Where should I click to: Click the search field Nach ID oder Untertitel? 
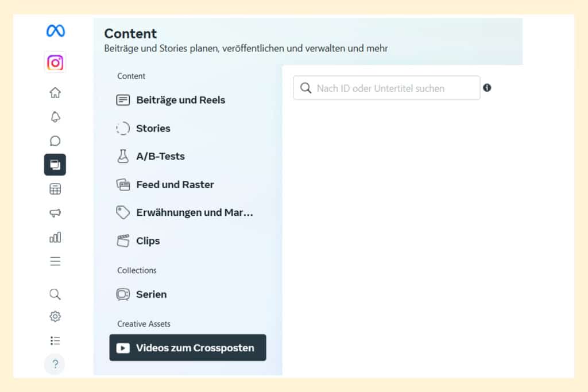[386, 87]
